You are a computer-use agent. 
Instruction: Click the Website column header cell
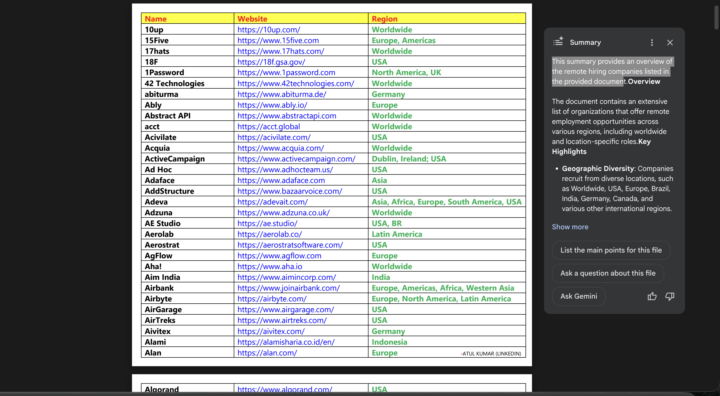click(x=301, y=19)
